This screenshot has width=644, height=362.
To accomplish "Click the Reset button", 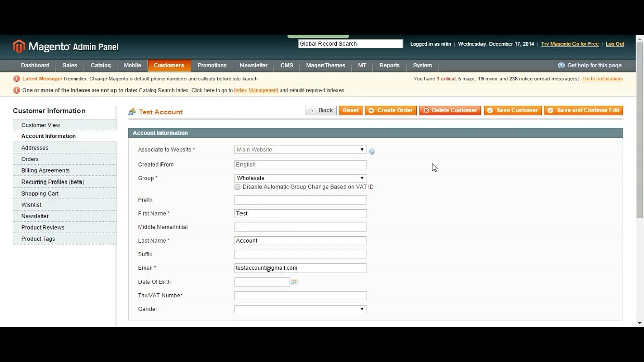I will 351,110.
